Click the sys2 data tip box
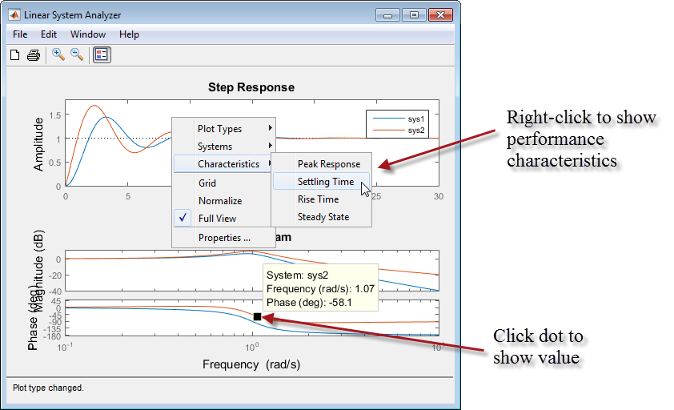Viewport: 674px width, 410px height. click(316, 288)
